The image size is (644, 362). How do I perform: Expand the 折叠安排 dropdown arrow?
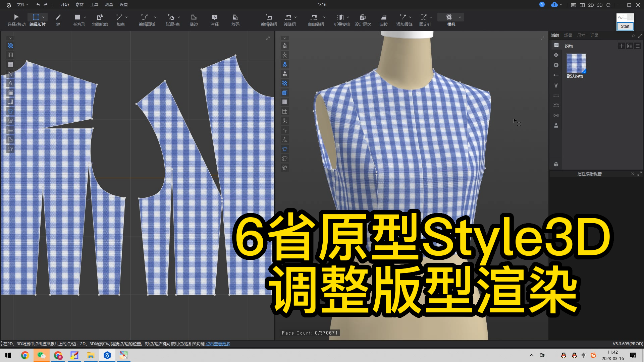[x=348, y=17]
